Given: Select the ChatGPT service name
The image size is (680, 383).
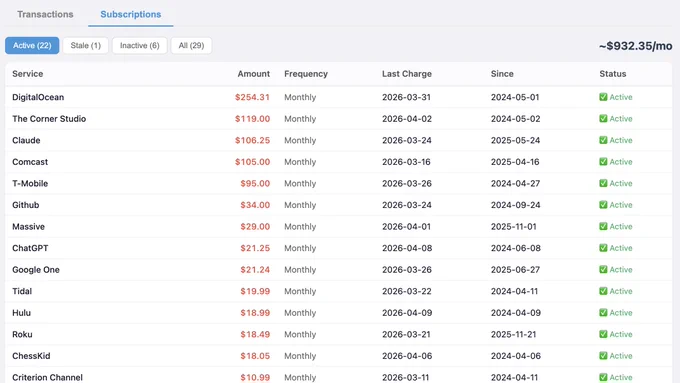Looking at the screenshot, I should click(30, 248).
